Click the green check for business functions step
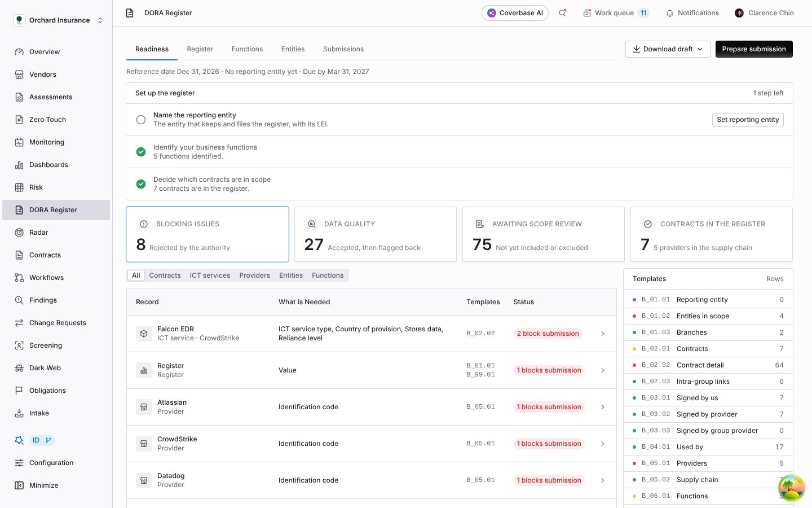This screenshot has height=508, width=812. 141,152
